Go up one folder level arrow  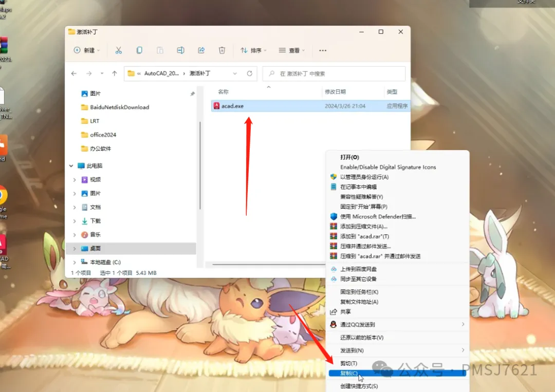[x=114, y=73]
